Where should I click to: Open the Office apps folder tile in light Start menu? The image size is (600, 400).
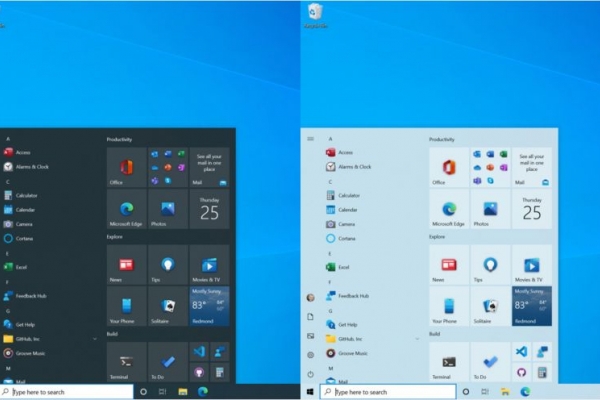491,167
